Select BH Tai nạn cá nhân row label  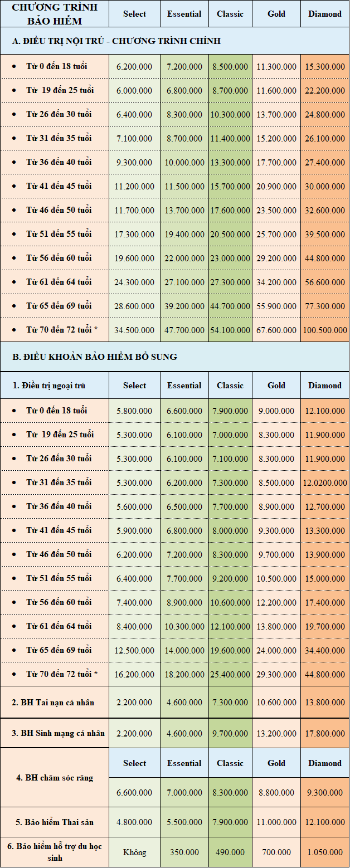tap(54, 702)
